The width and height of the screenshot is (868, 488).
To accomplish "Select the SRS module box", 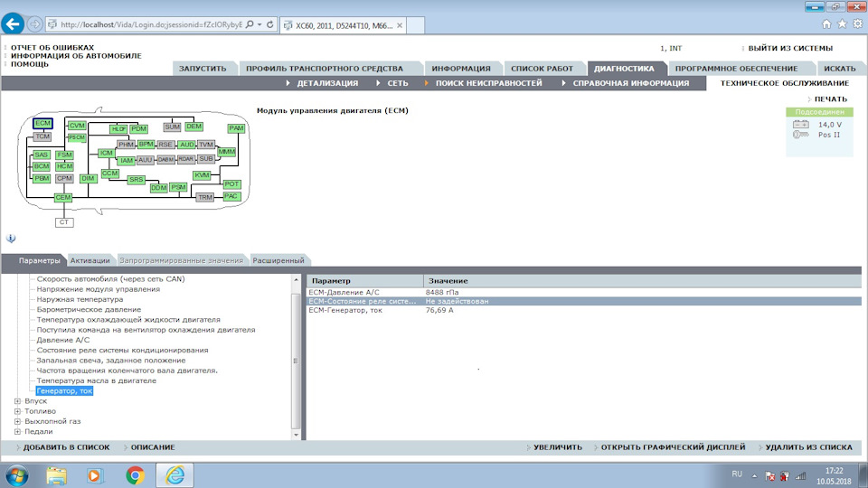I will click(137, 179).
